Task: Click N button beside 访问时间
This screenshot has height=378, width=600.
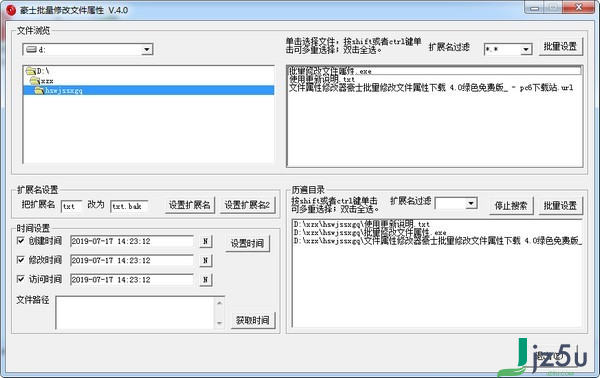Action: coord(205,280)
